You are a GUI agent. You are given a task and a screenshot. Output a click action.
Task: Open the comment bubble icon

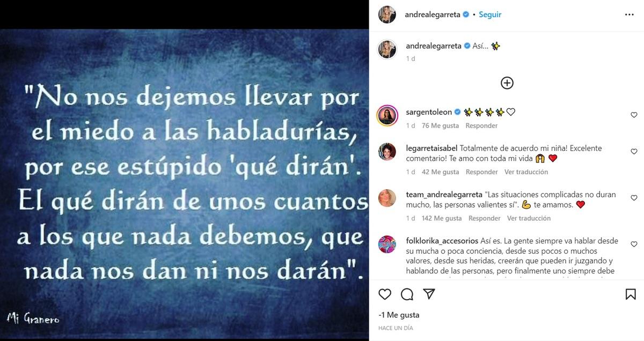407,294
